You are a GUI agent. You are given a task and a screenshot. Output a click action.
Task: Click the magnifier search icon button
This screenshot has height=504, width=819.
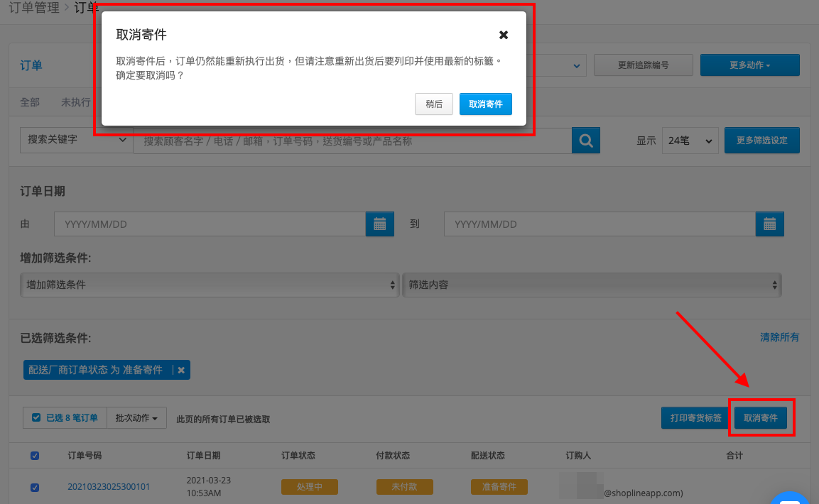tap(585, 141)
